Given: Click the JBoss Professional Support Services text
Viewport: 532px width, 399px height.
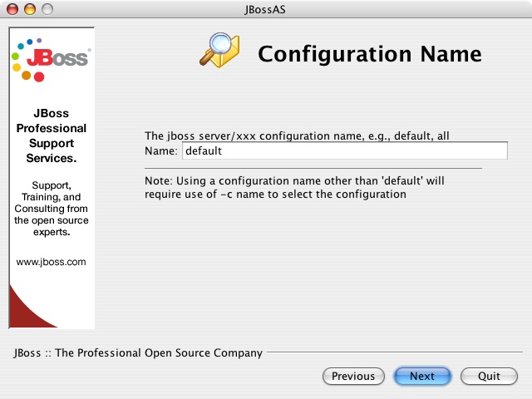Looking at the screenshot, I should tap(52, 135).
